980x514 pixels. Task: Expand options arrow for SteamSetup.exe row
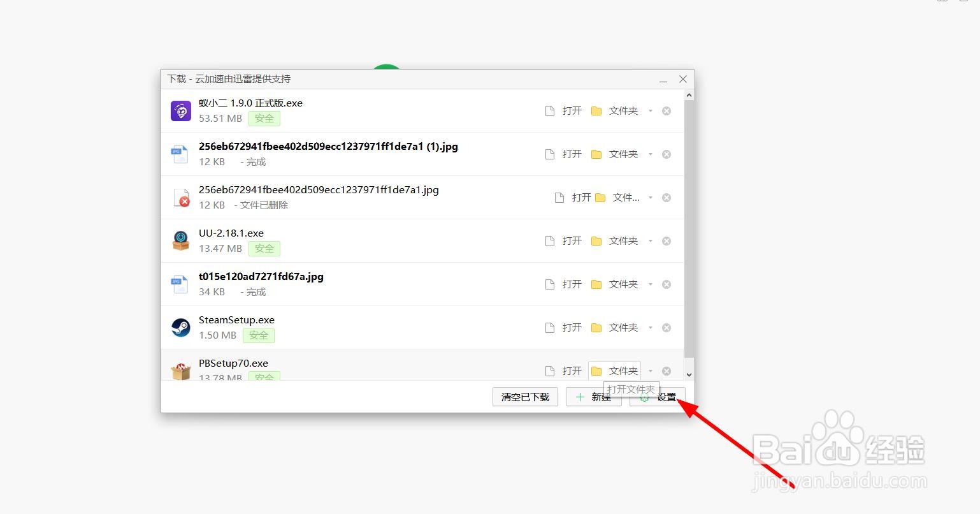pos(651,328)
